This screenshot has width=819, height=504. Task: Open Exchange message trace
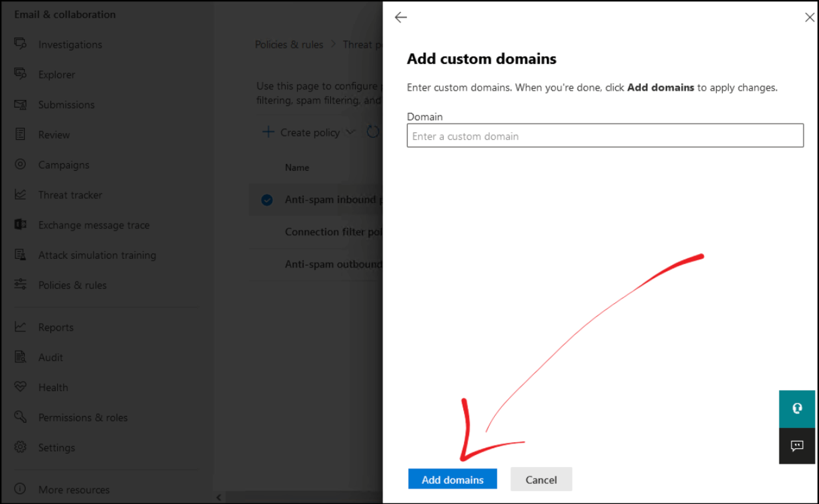click(x=94, y=225)
